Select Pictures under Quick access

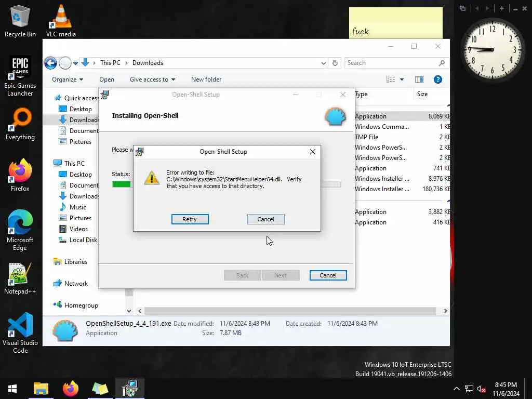tap(75, 141)
